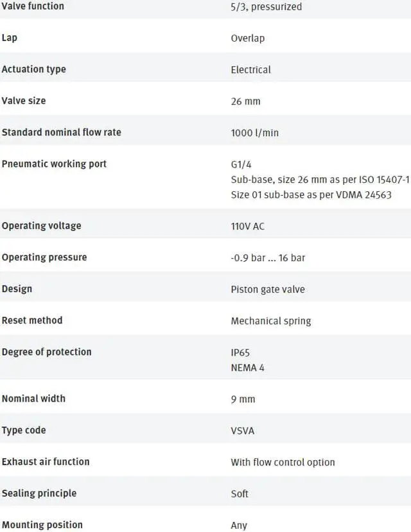Click the "-0.9 bar ... 16 bar" pressure value
Image resolution: width=411 pixels, height=532 pixels.
click(268, 258)
